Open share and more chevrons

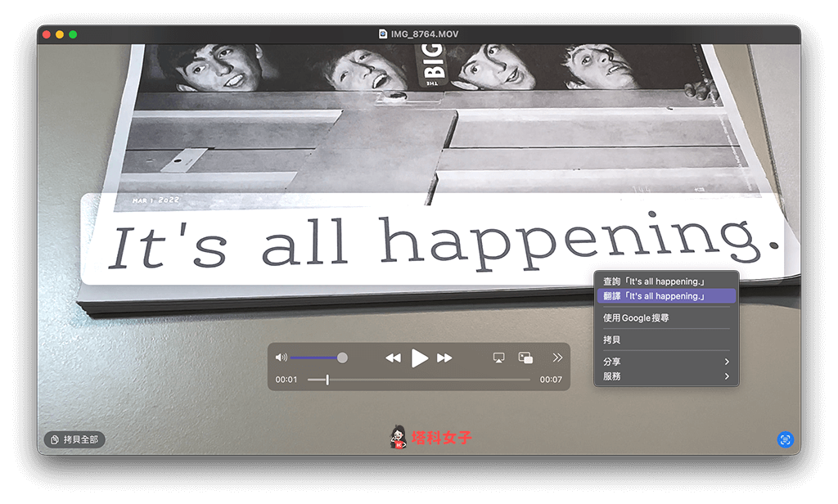(557, 358)
